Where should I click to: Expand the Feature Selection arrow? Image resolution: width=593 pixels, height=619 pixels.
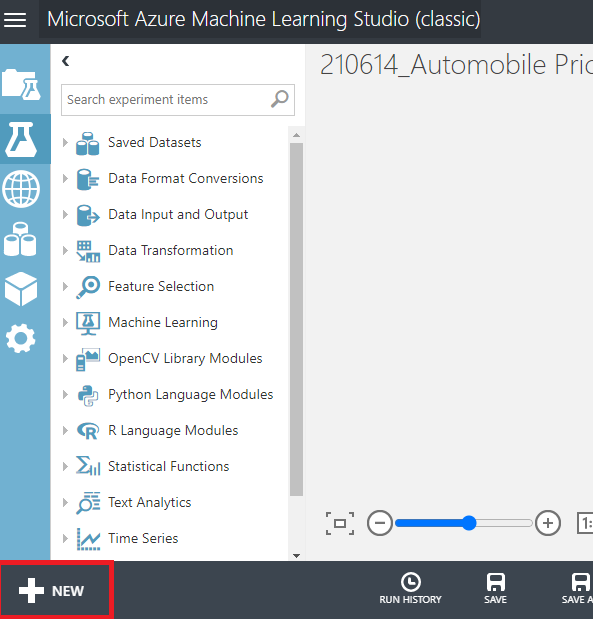[66, 287]
